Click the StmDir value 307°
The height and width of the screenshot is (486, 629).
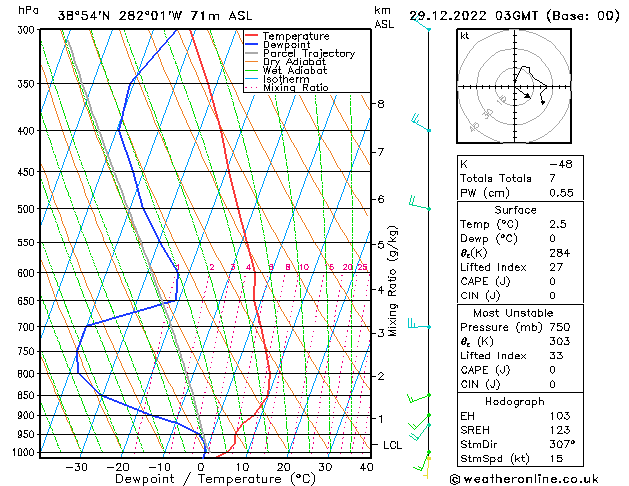tap(562, 444)
